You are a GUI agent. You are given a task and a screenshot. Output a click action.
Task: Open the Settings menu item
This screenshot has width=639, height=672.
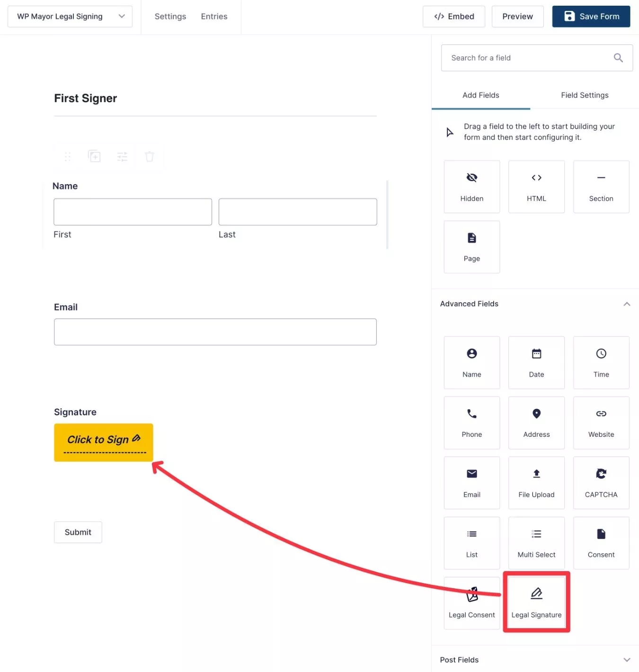(170, 17)
